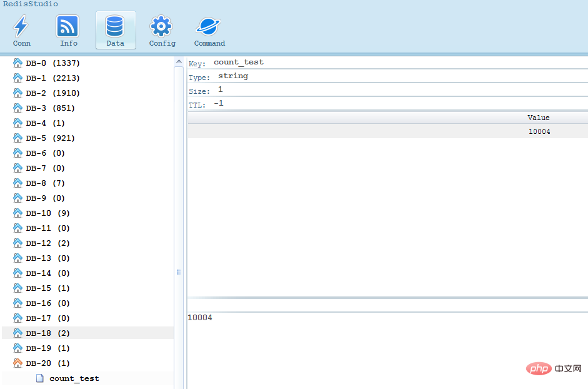Collapse the expanded DB-20 (1) node
This screenshot has width=588, height=389.
[47, 363]
